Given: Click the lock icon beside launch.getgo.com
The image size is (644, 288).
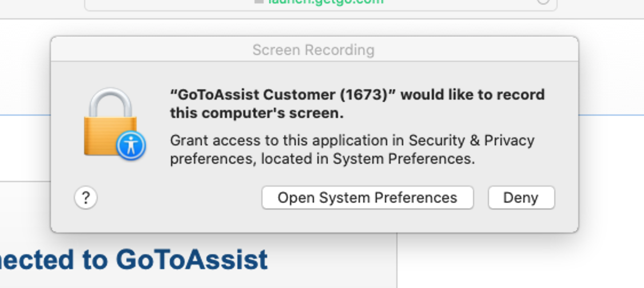Looking at the screenshot, I should coord(259,1).
